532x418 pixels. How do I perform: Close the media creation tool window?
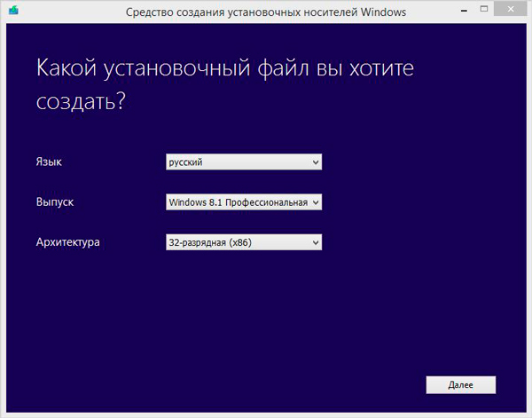pyautogui.click(x=511, y=9)
